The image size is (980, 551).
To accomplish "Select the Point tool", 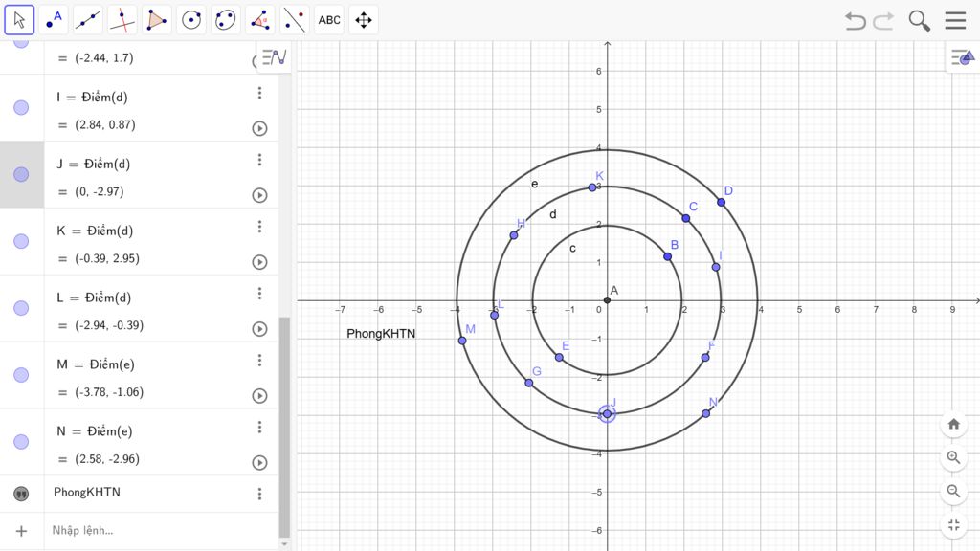I will tap(55, 19).
